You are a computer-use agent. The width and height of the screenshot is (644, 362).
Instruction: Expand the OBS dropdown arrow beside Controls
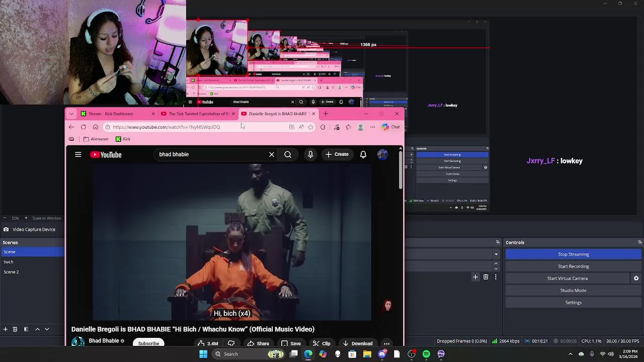pos(496,254)
